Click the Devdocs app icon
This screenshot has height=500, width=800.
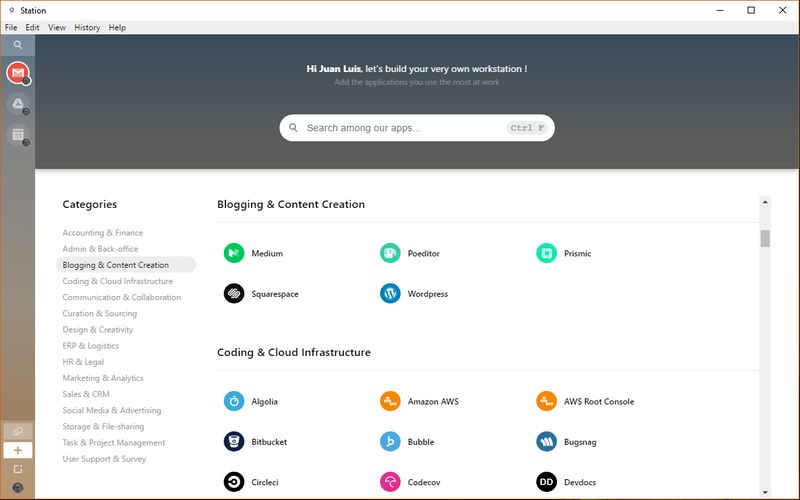(546, 482)
